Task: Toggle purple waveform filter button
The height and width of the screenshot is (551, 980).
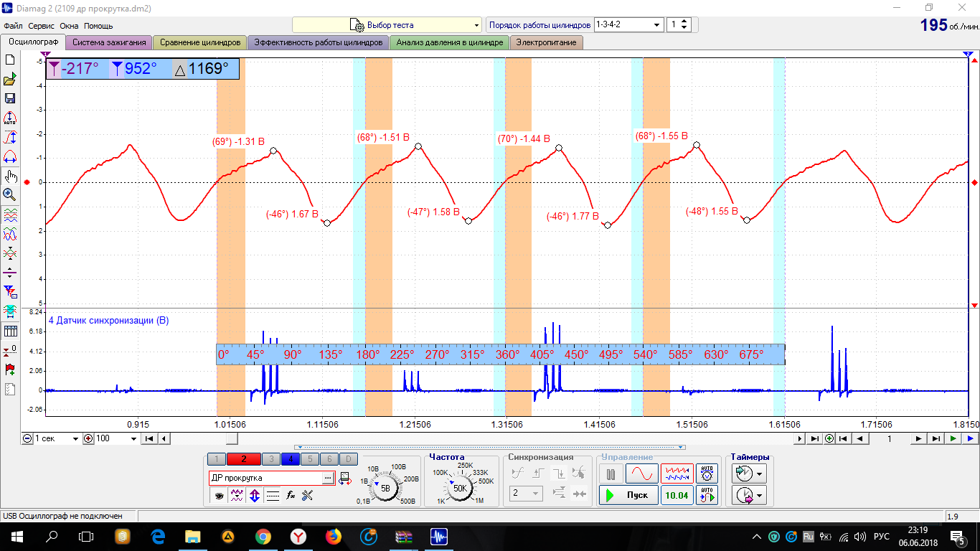Action: pos(237,495)
